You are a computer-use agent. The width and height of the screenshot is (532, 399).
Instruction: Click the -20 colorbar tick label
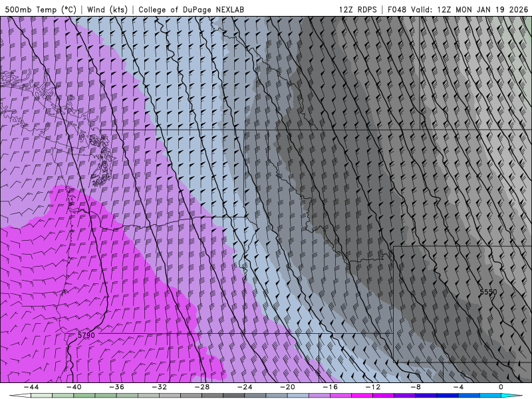[288, 387]
